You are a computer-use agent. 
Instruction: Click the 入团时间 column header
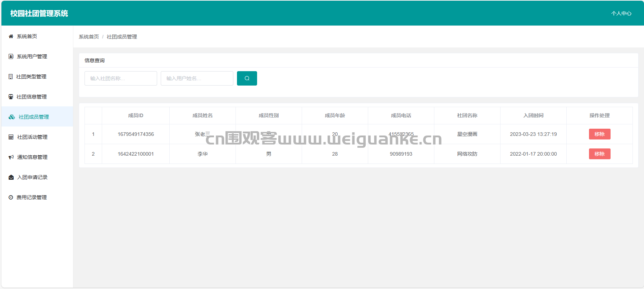coord(533,115)
